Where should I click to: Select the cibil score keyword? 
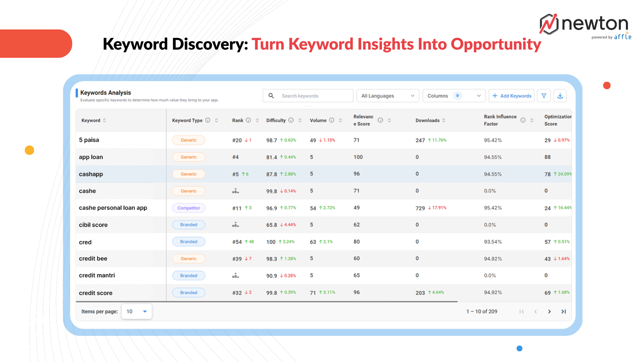[93, 225]
